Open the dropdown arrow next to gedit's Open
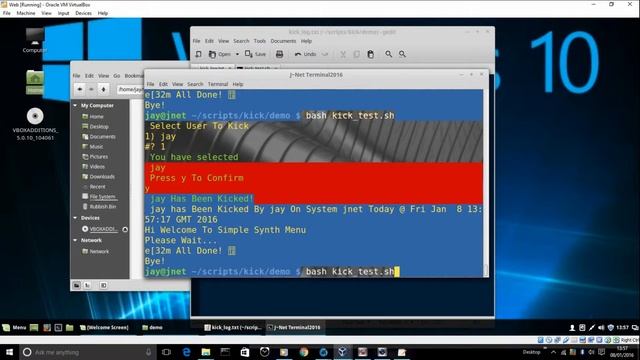The width and height of the screenshot is (640, 360). coord(237,54)
